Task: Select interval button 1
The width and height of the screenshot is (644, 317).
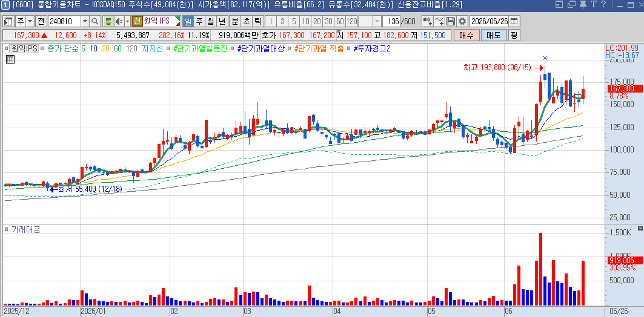Action: [271, 21]
